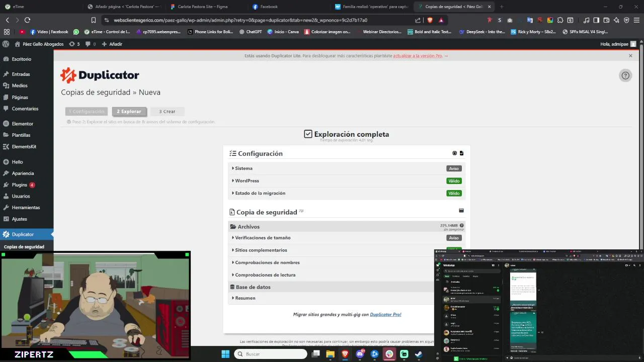644x362 pixels.
Task: Open Comentarios in WordPress sidebar
Action: pyautogui.click(x=27, y=109)
